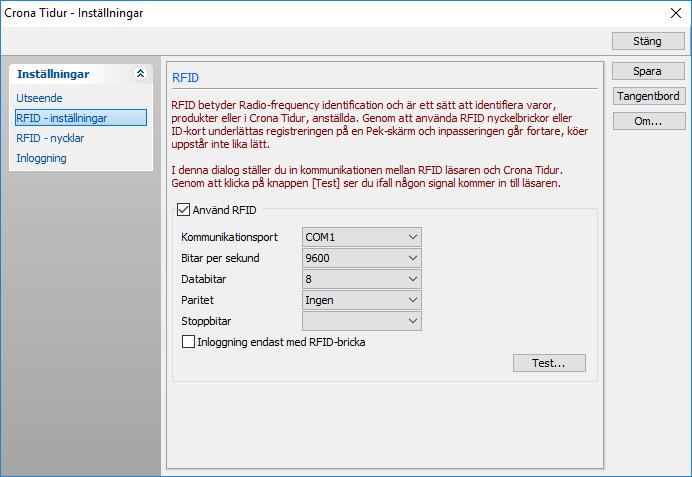Image resolution: width=692 pixels, height=477 pixels.
Task: Select RFID - inställningar in the sidebar
Action: [81, 118]
